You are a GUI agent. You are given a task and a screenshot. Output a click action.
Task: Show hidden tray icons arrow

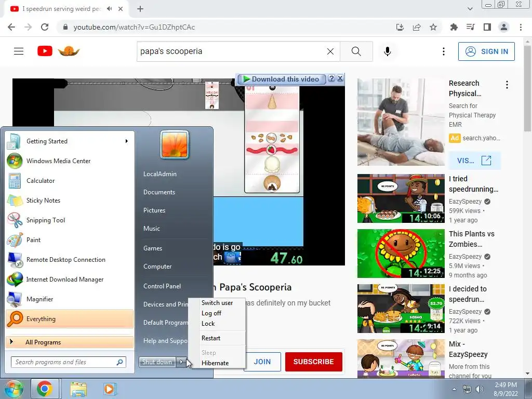[454, 389]
